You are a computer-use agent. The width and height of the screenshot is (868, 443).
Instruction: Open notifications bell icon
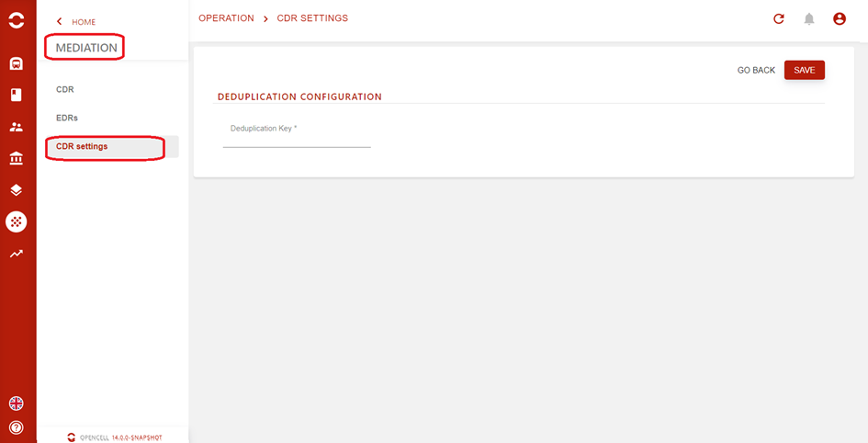pyautogui.click(x=809, y=18)
